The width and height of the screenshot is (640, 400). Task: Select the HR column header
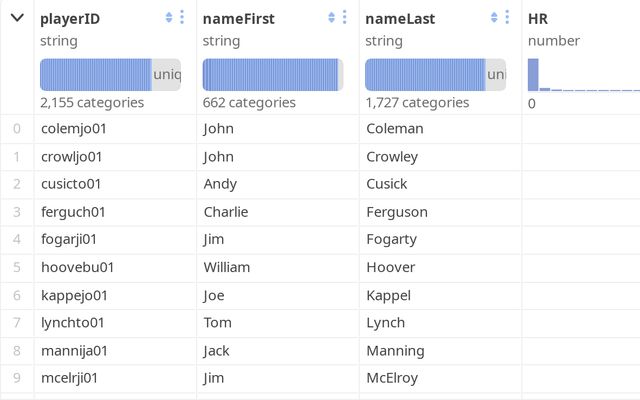point(540,18)
